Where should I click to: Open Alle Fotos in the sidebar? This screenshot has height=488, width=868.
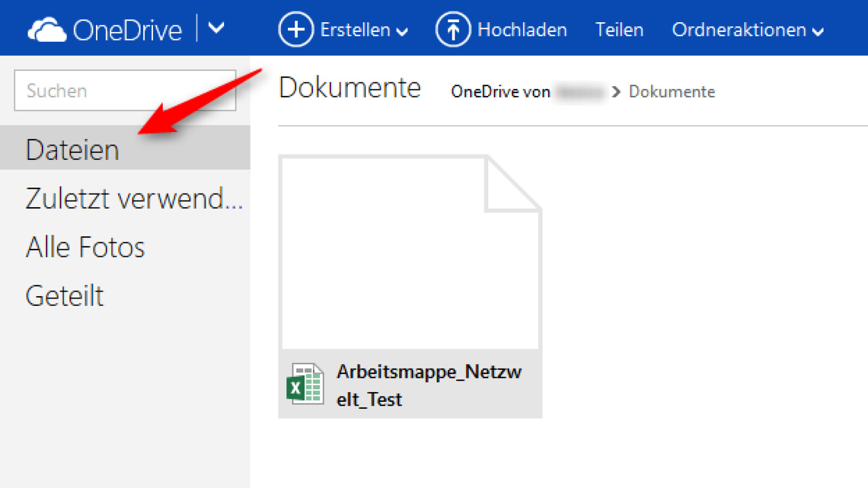tap(85, 247)
